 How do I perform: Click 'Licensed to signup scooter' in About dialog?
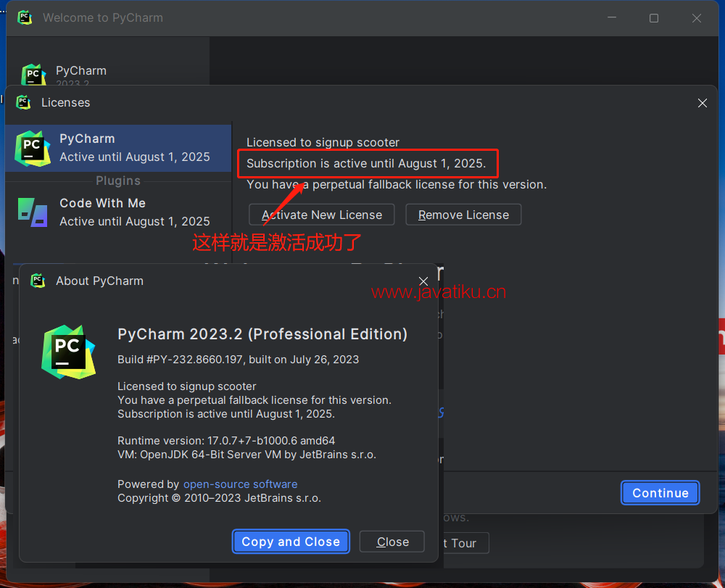(x=187, y=386)
